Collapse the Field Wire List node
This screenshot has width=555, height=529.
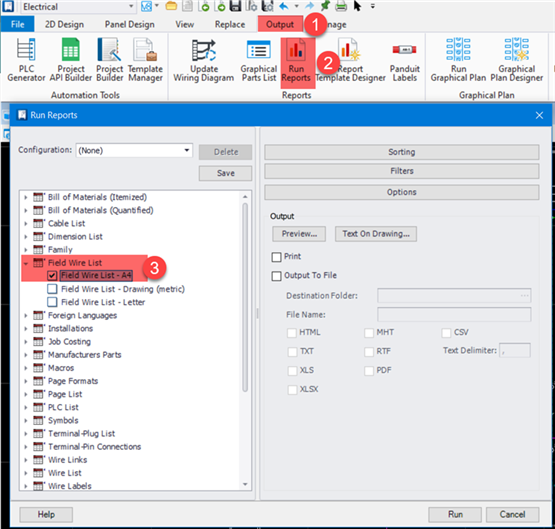tap(25, 263)
